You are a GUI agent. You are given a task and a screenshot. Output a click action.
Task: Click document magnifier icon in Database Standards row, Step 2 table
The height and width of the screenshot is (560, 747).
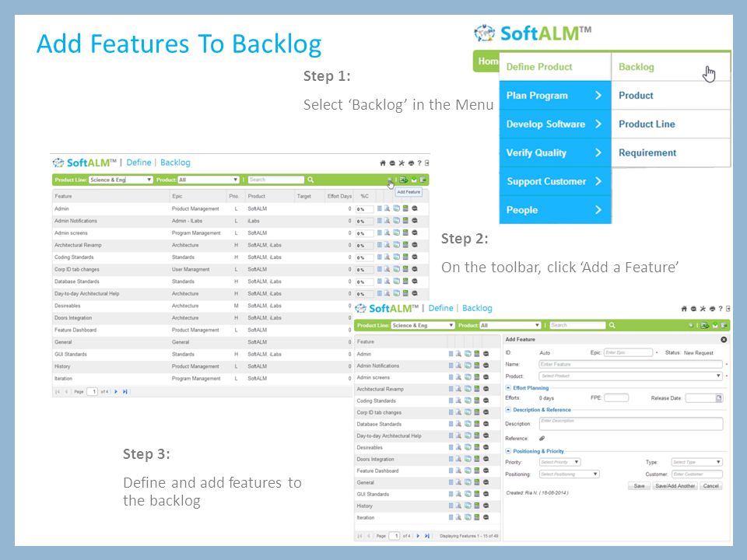(x=388, y=282)
